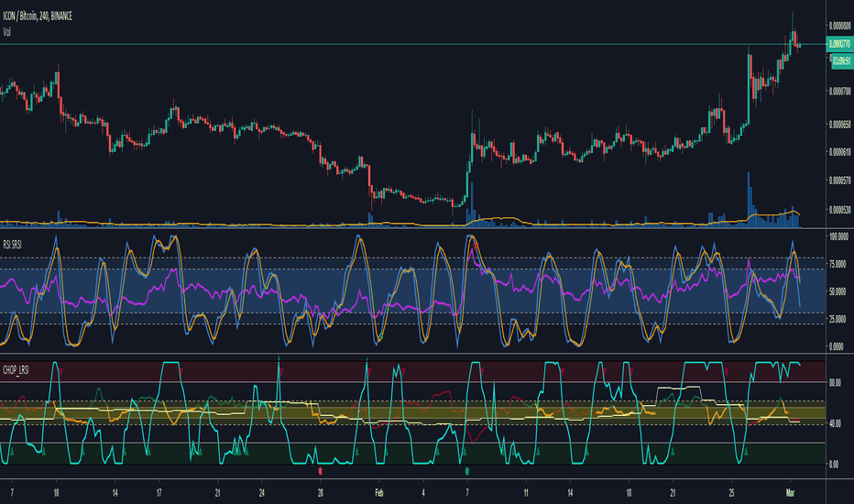Click the Feb label on time axis

tap(379, 493)
